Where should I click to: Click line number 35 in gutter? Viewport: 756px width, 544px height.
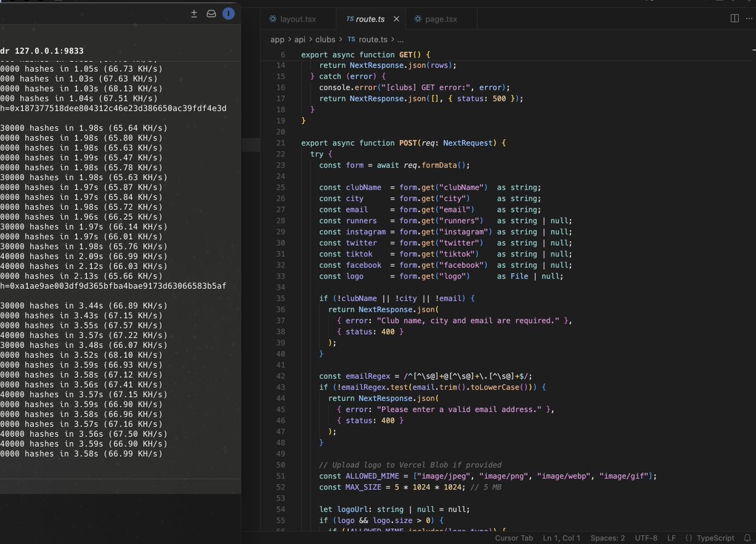coord(281,298)
